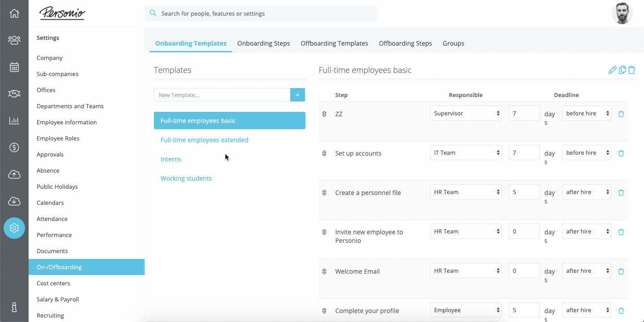Screen dimensions: 644x322
Task: Click the plus button to add template
Action: [x=298, y=95]
